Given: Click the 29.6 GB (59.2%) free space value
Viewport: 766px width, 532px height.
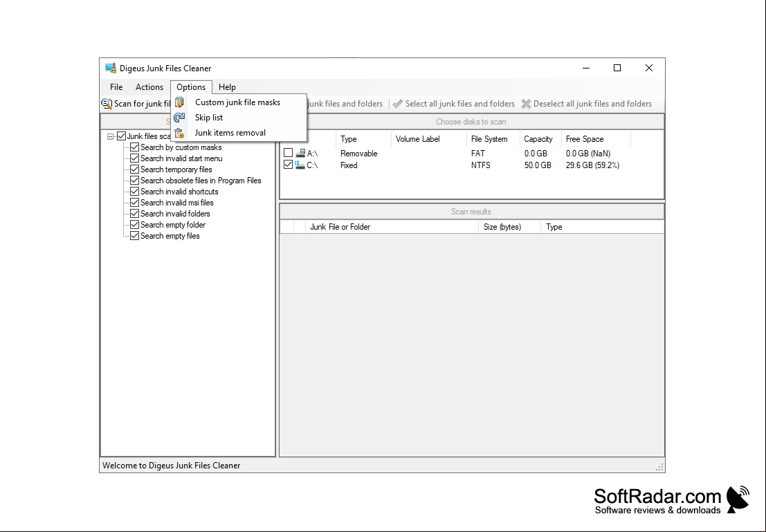Looking at the screenshot, I should pos(592,165).
